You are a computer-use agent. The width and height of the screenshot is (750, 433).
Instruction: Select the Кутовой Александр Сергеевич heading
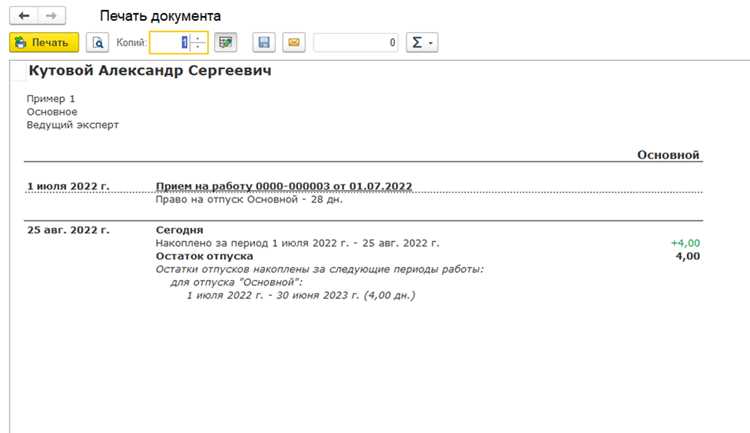pos(150,70)
